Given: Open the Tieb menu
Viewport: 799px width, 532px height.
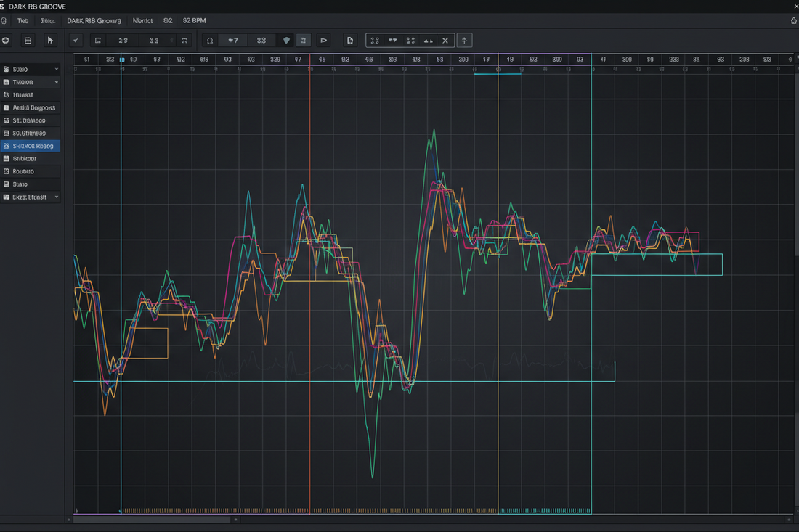Looking at the screenshot, I should coord(23,21).
